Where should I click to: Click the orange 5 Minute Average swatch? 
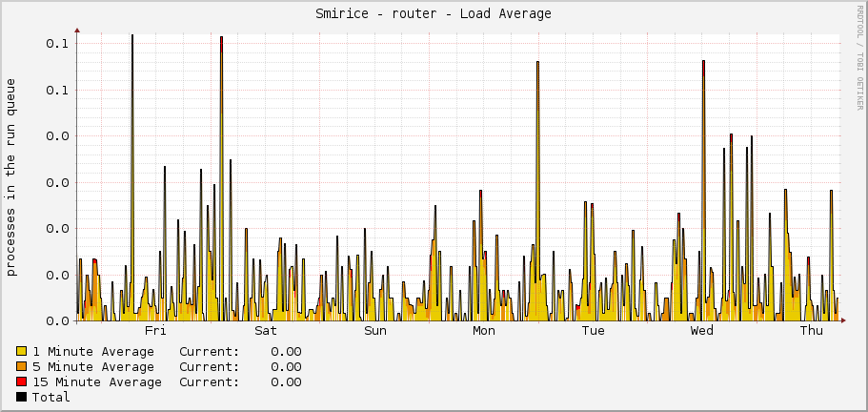(22, 366)
